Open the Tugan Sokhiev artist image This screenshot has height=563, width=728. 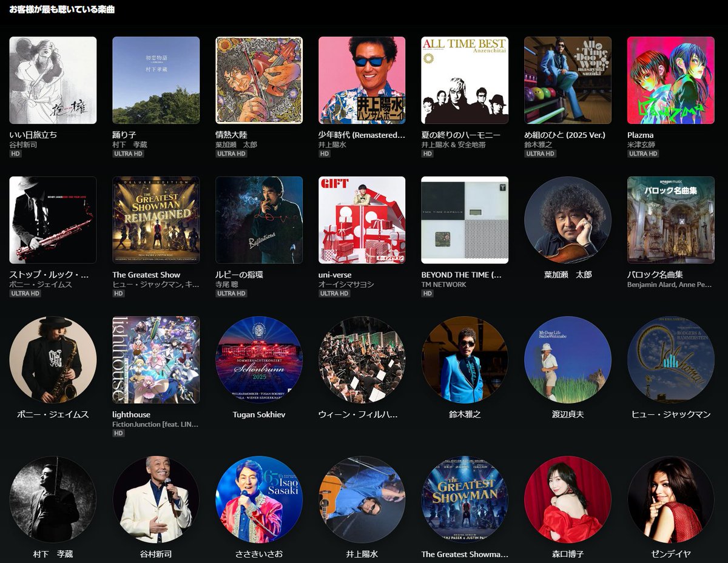point(259,360)
